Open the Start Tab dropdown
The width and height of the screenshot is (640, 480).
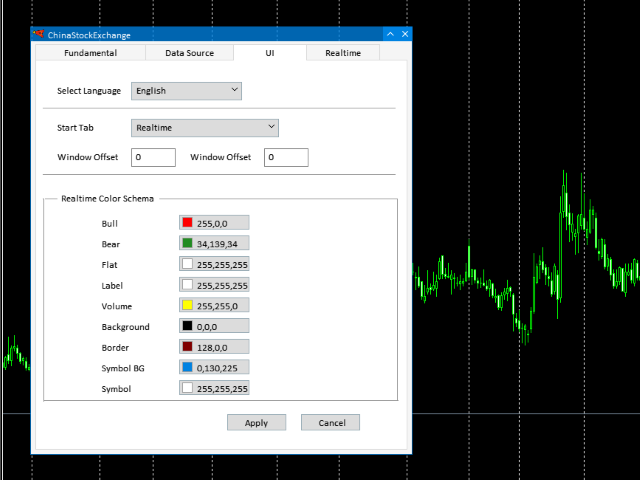(204, 128)
